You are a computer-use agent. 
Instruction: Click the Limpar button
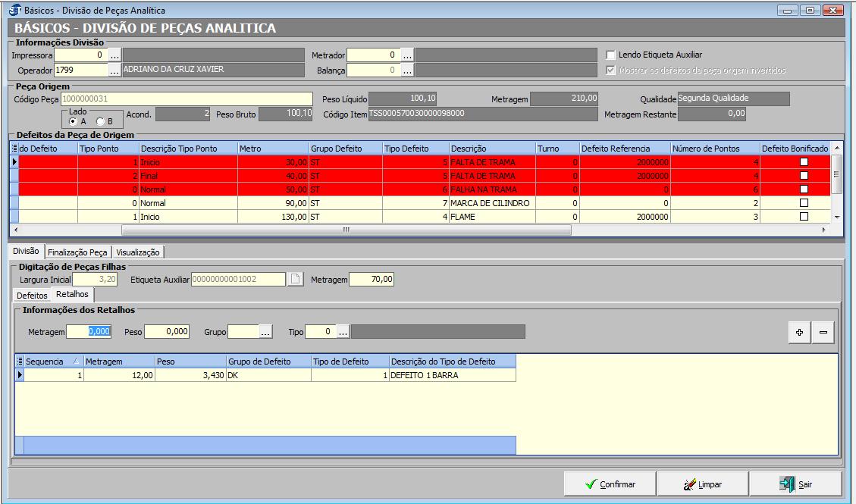click(702, 484)
